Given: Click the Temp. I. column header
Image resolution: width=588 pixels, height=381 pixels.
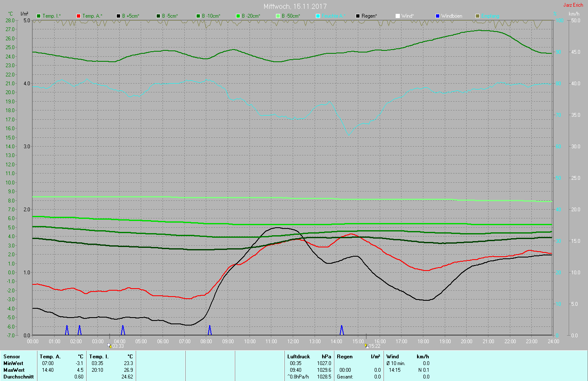Looking at the screenshot, I should click(99, 357).
